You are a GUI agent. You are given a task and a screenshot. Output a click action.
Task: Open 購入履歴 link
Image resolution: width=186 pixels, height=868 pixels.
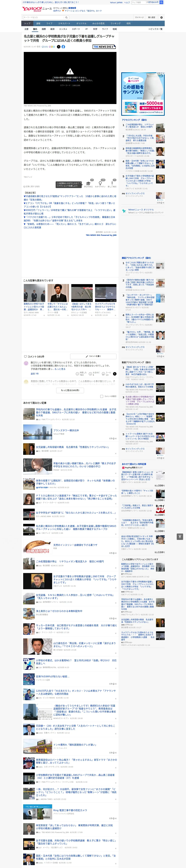pyautogui.click(x=152, y=17)
